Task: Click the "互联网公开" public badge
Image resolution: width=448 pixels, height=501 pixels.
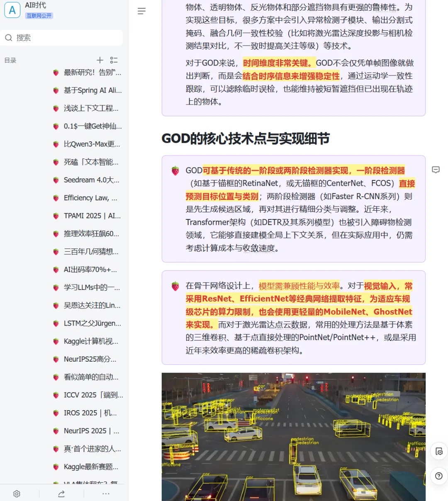Action: tap(39, 15)
